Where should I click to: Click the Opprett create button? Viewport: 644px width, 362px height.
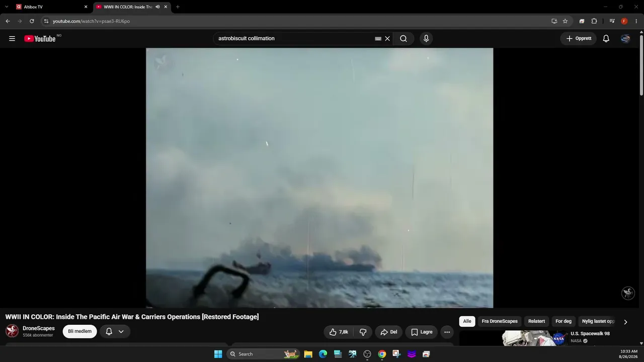579,39
